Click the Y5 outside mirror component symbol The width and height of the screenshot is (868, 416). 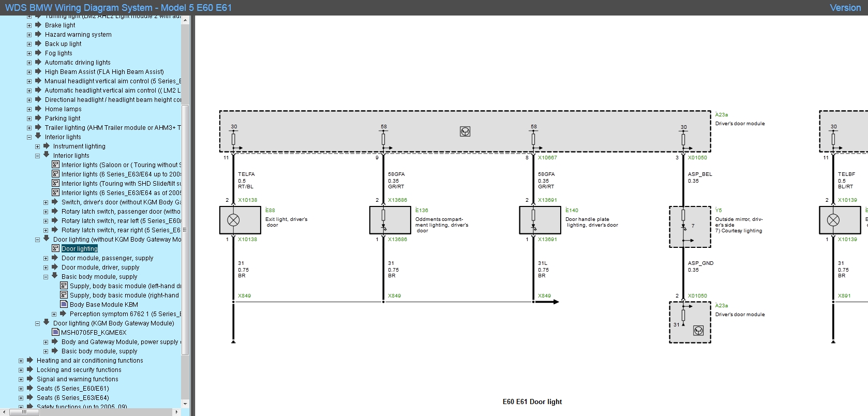pyautogui.click(x=690, y=227)
